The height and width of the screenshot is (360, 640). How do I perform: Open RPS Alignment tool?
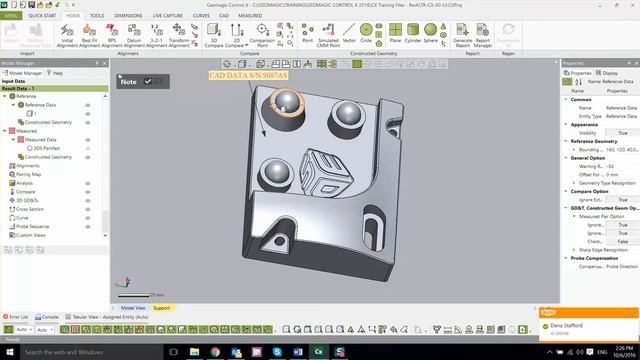[x=111, y=36]
